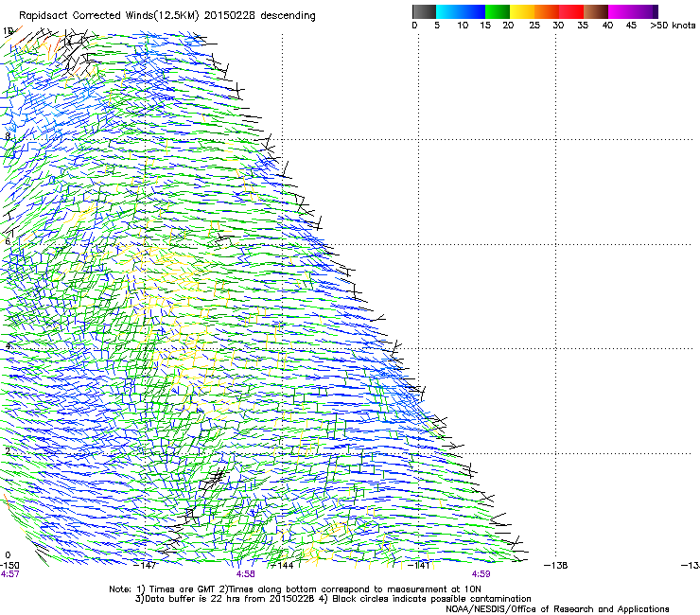The width and height of the screenshot is (700, 615).
Task: Click the '25' legend scale number
Action: tap(534, 26)
